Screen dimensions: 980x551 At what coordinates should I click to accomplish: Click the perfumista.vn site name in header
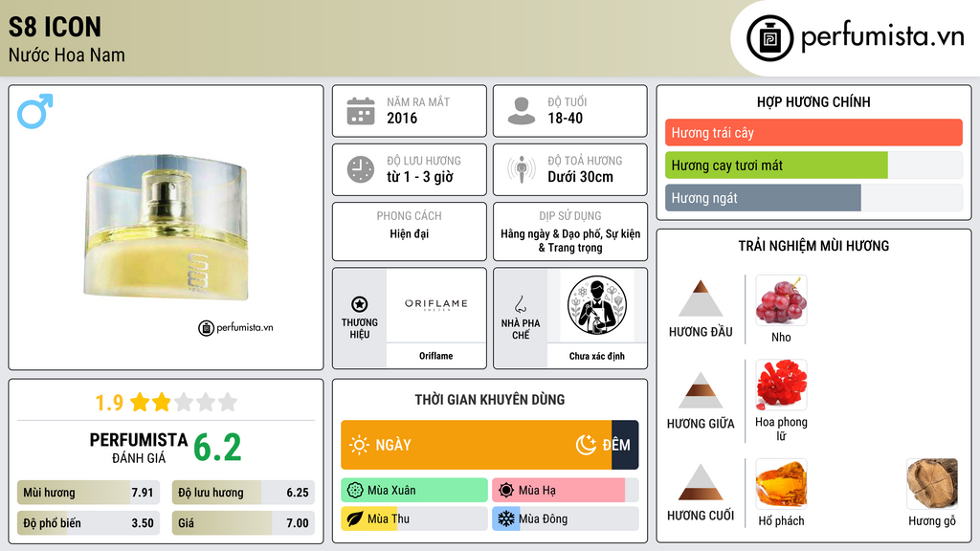coord(882,36)
